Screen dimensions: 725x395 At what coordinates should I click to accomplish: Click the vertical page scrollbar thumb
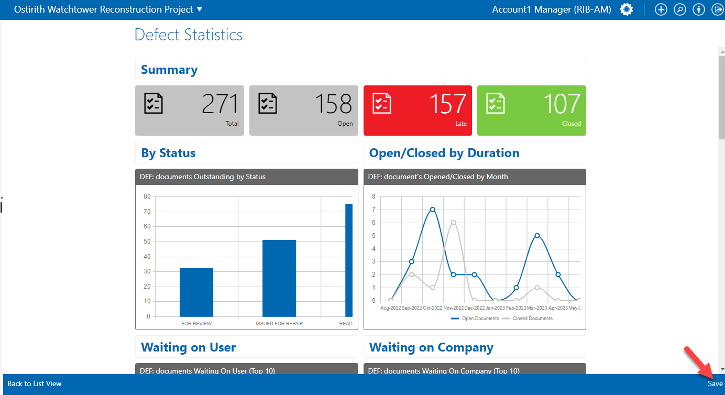[722, 97]
